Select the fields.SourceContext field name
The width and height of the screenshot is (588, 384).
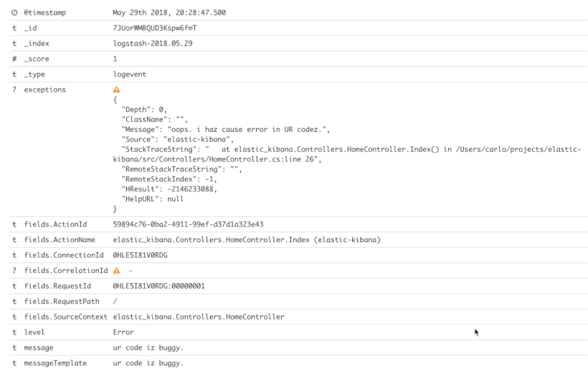point(66,317)
